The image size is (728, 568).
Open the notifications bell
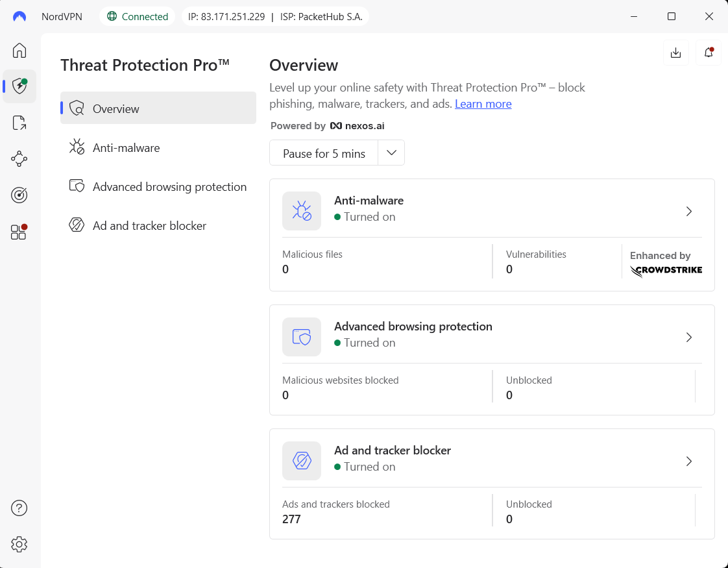coord(708,53)
